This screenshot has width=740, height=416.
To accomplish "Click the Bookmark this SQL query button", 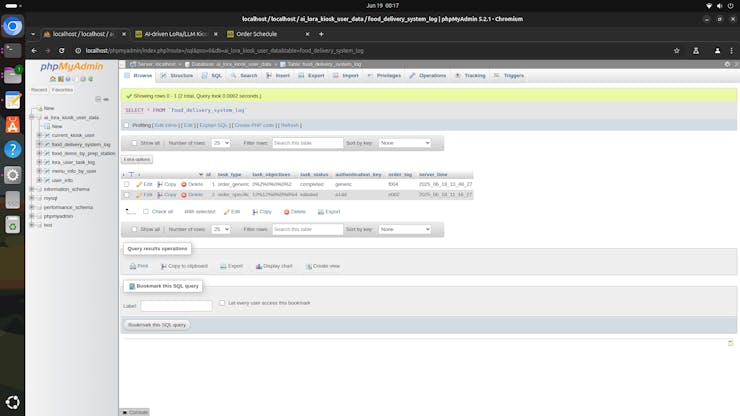I will tap(157, 325).
